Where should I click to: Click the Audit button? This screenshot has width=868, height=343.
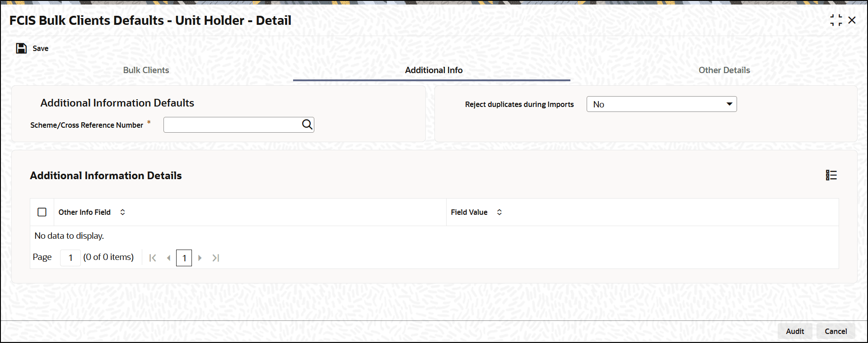(795, 331)
